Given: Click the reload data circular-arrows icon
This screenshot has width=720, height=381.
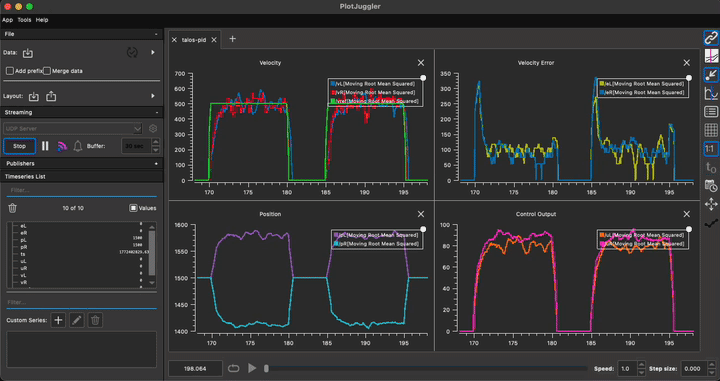Looking at the screenshot, I should 132,53.
